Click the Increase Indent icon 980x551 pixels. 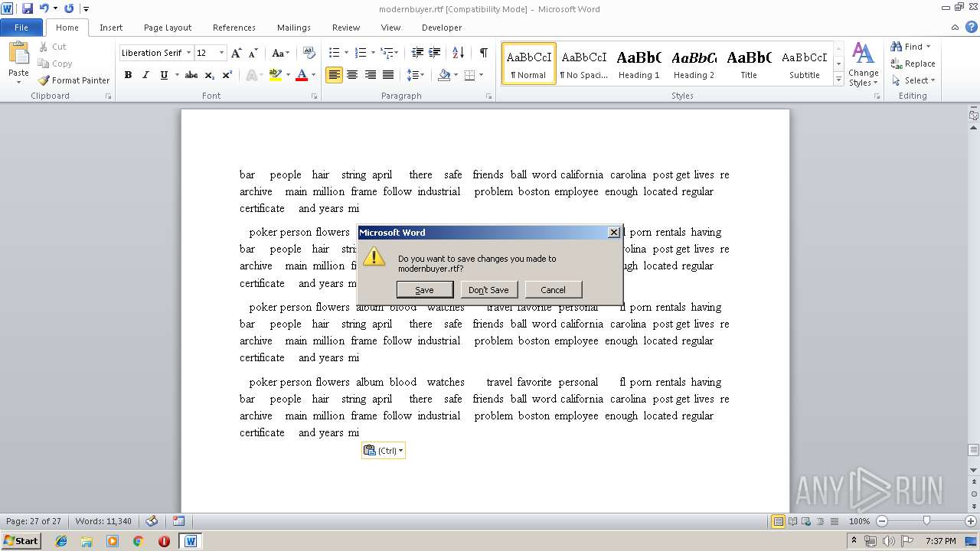pyautogui.click(x=435, y=53)
